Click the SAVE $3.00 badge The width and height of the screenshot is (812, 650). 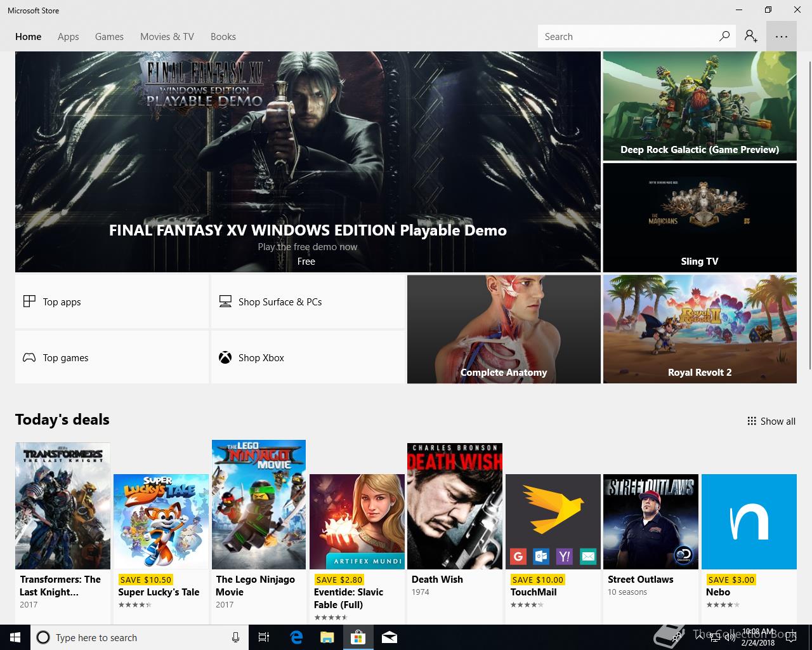point(731,580)
